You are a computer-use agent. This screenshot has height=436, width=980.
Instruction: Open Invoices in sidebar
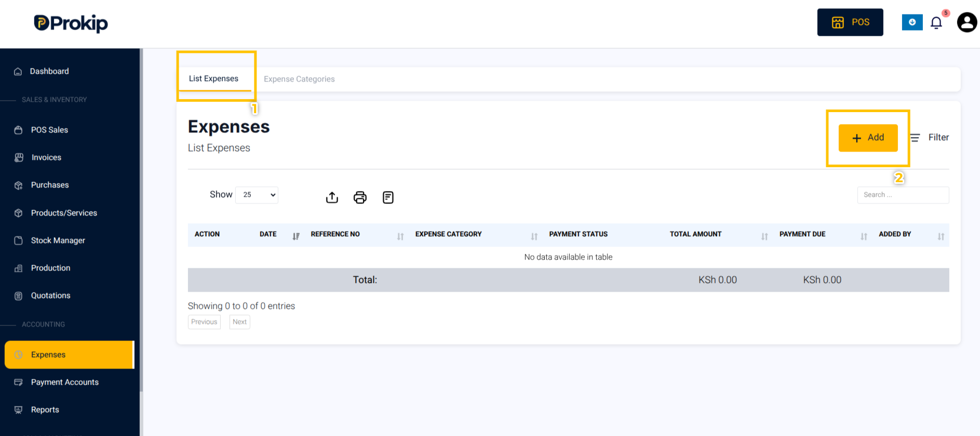coord(46,157)
